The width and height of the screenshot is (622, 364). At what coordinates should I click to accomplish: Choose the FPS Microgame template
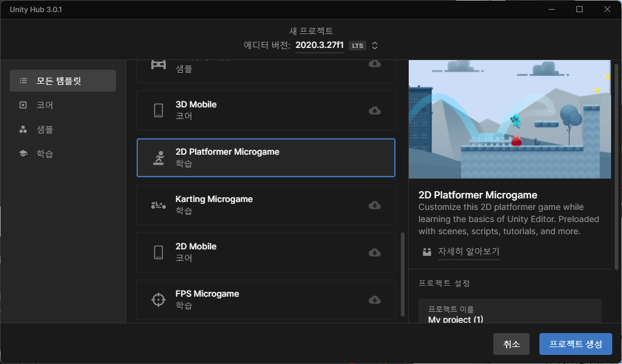point(266,300)
